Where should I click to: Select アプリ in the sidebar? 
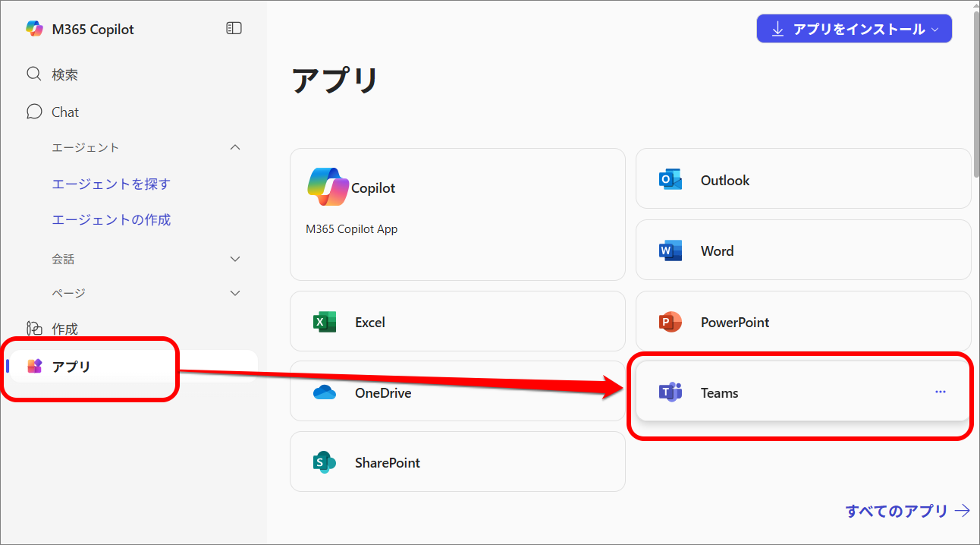point(133,367)
